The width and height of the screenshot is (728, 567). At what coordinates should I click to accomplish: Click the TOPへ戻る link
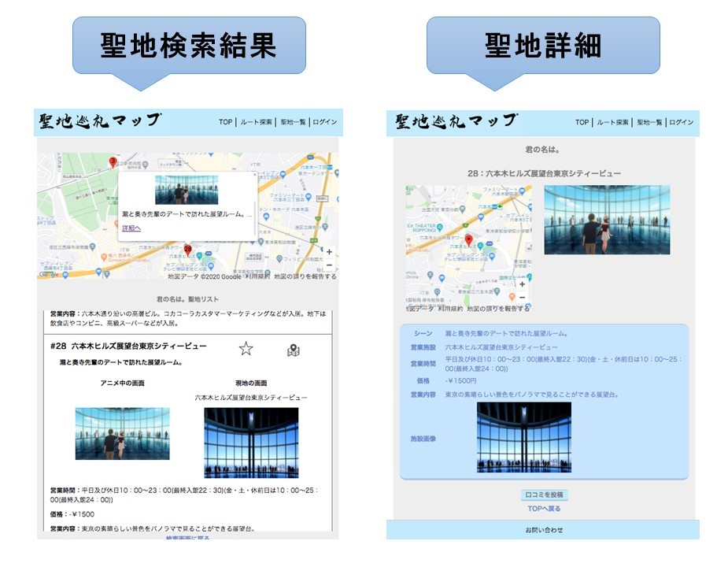point(544,509)
